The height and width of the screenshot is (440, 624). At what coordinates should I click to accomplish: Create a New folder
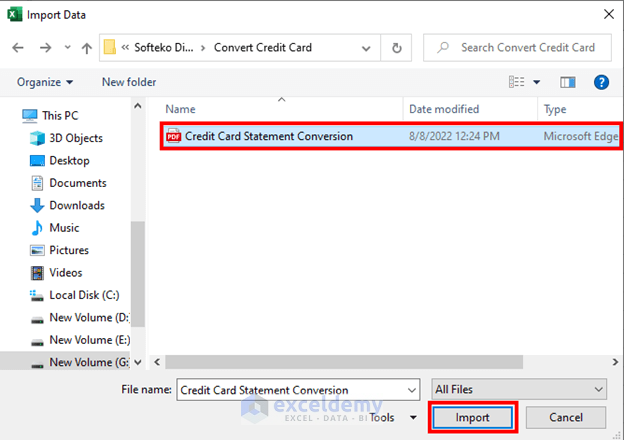pos(129,82)
